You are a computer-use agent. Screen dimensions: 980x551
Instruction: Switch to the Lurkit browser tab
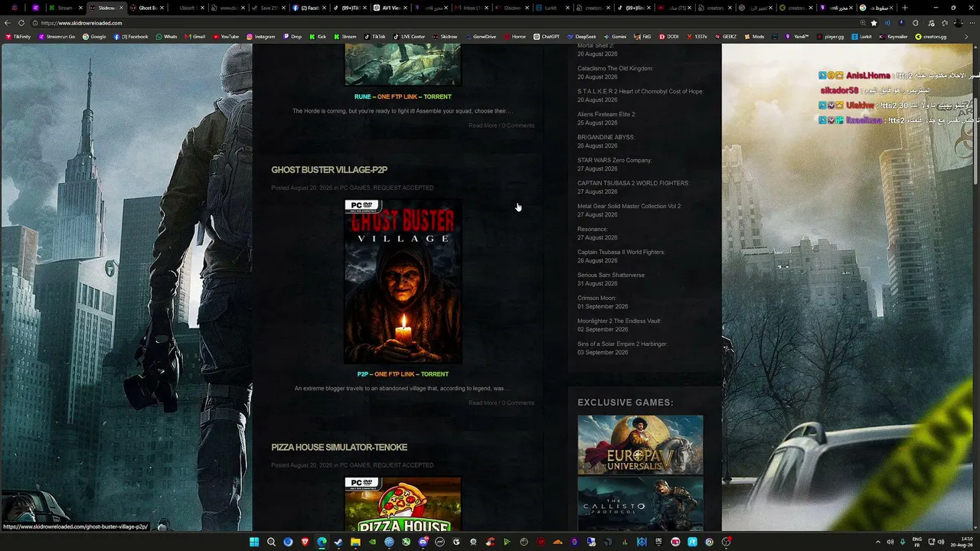pyautogui.click(x=552, y=8)
